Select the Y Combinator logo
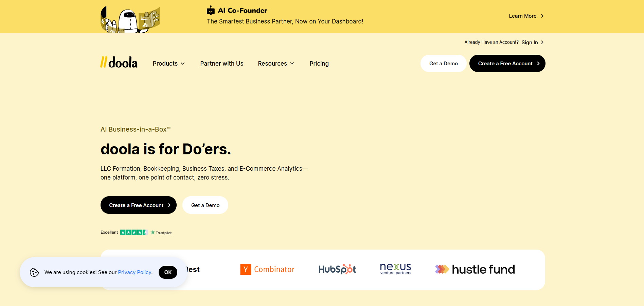The image size is (644, 306). 267,269
